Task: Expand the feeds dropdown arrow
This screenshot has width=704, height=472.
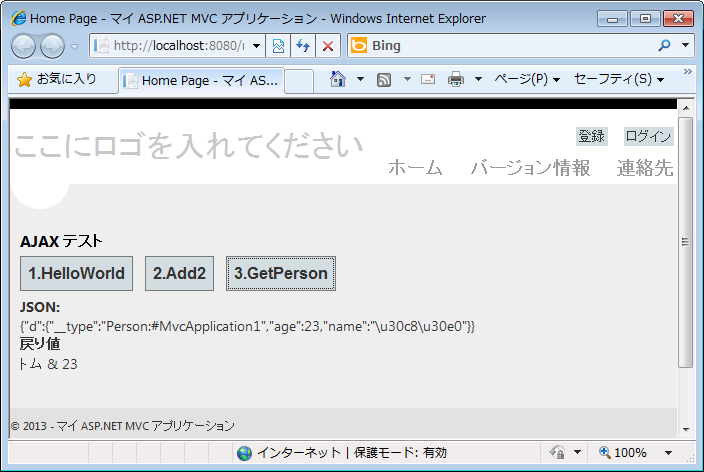Action: pos(407,79)
